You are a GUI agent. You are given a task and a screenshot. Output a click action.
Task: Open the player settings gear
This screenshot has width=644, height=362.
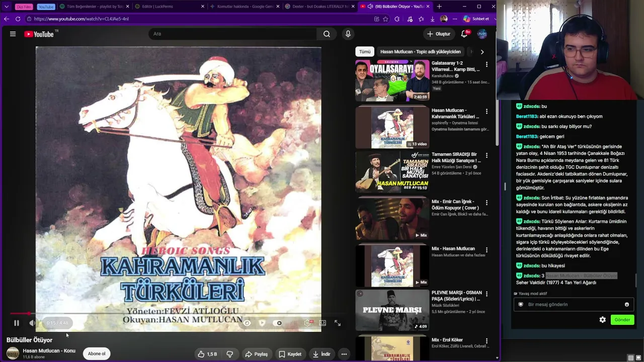[307, 323]
